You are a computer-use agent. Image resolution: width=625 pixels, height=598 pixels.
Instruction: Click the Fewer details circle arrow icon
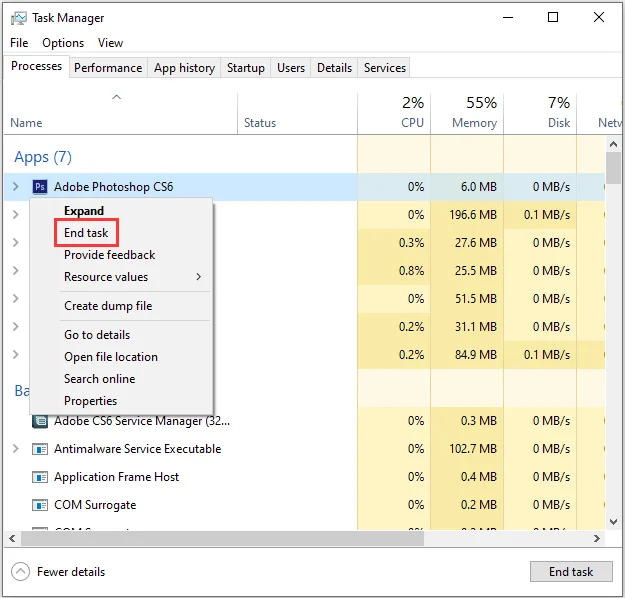(x=20, y=572)
